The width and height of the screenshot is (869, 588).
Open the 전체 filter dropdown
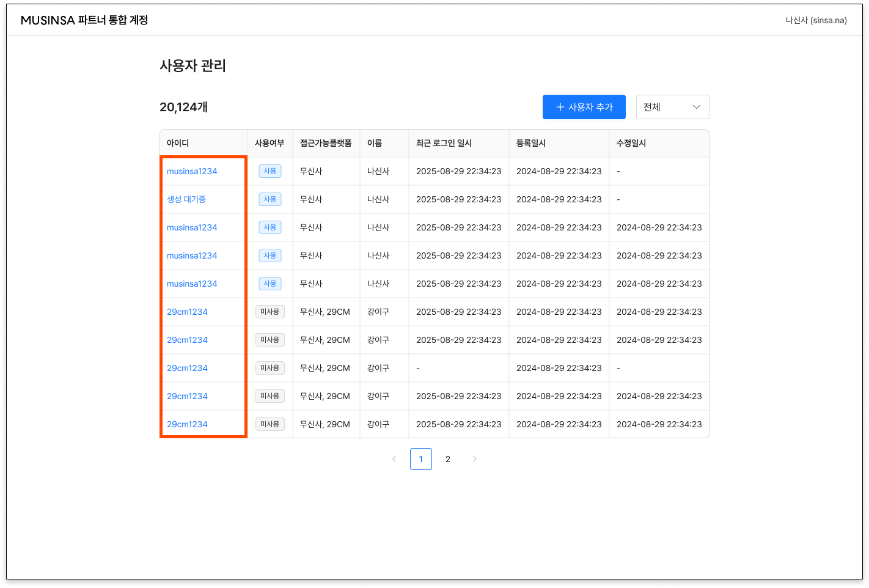tap(672, 107)
